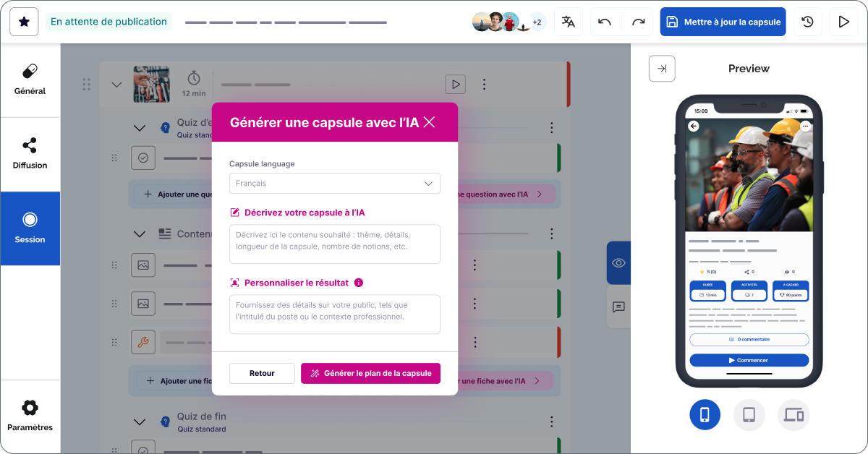868x454 pixels.
Task: Click the drag handle of capsule row
Action: (x=87, y=85)
